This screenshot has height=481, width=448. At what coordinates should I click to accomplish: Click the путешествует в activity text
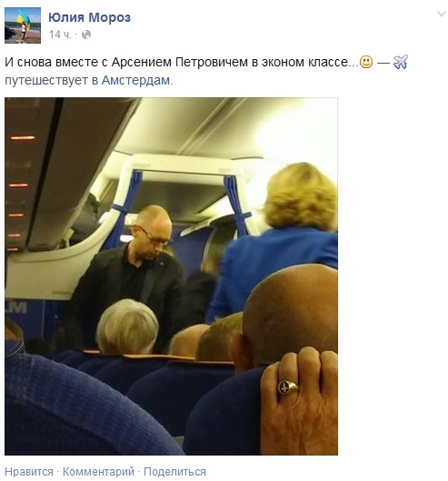(51, 80)
